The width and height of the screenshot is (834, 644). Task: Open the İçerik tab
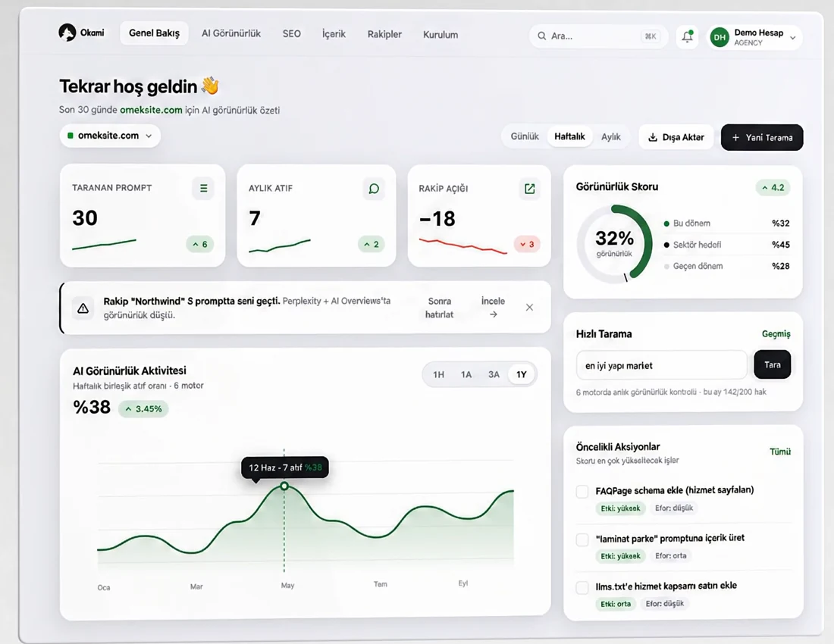(334, 34)
